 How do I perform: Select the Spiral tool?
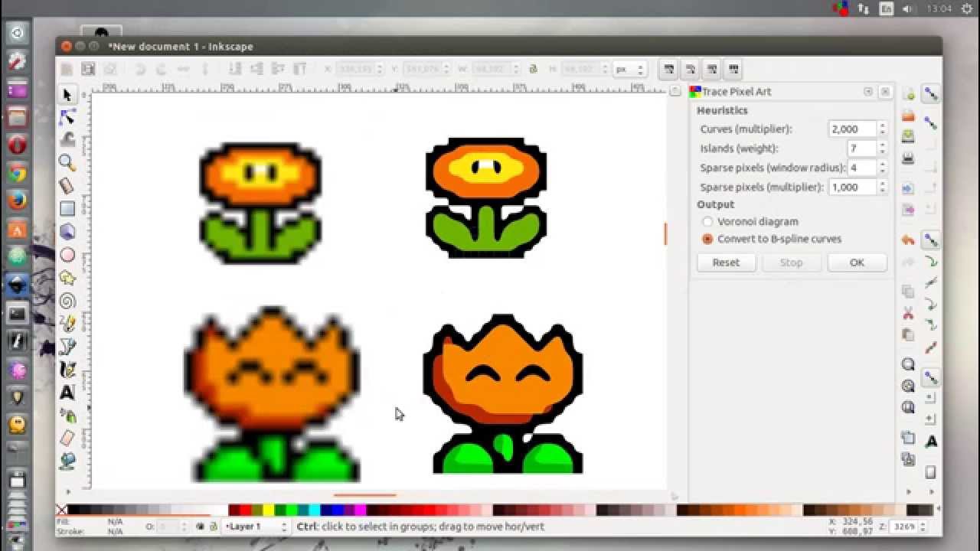67,300
